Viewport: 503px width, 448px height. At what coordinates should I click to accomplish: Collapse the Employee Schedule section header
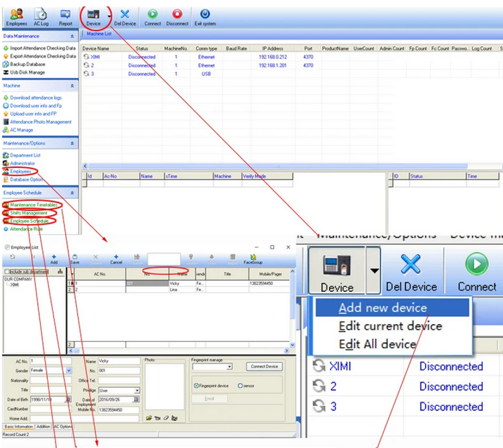click(72, 193)
